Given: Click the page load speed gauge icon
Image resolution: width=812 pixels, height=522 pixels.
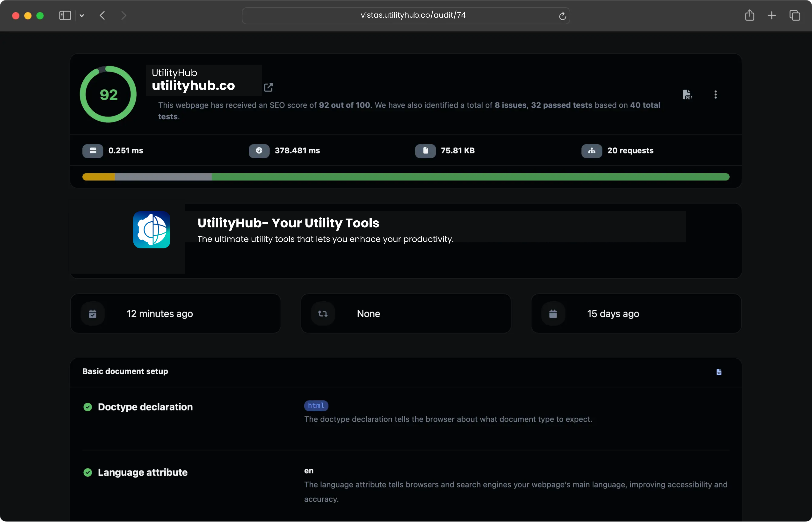Looking at the screenshot, I should (259, 151).
